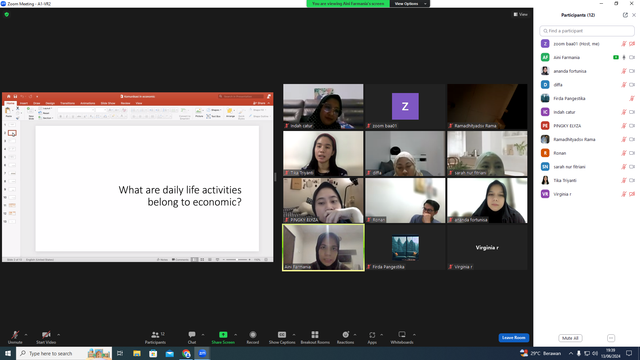Viewport: 640px width, 360px height.
Task: Open File Explorer from the taskbar
Action: click(137, 353)
